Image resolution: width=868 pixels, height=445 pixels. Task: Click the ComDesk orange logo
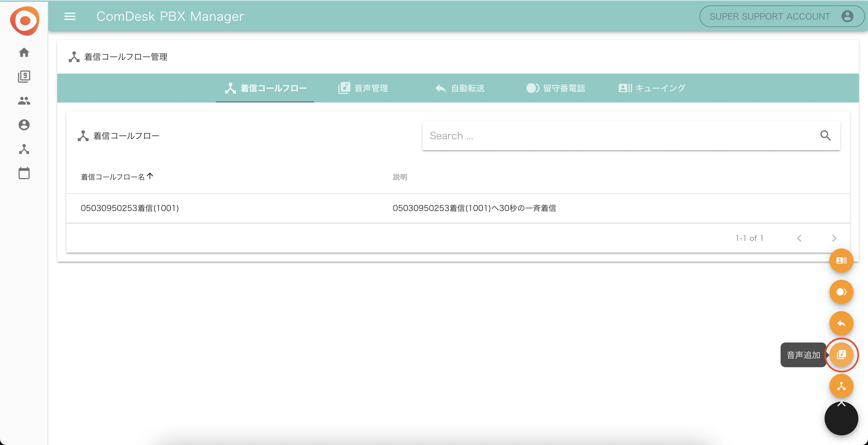pyautogui.click(x=25, y=21)
